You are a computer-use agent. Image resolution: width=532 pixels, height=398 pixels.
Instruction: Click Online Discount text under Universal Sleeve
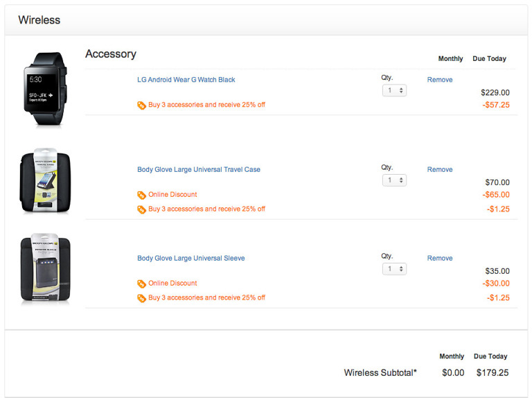[x=172, y=284]
